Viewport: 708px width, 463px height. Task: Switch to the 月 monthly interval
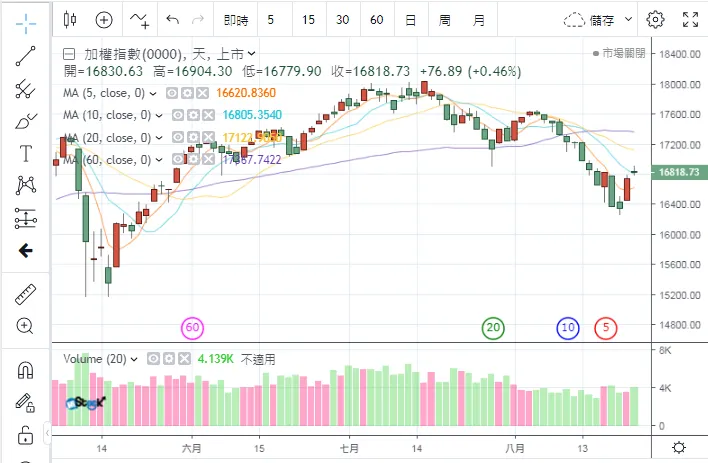[x=479, y=20]
